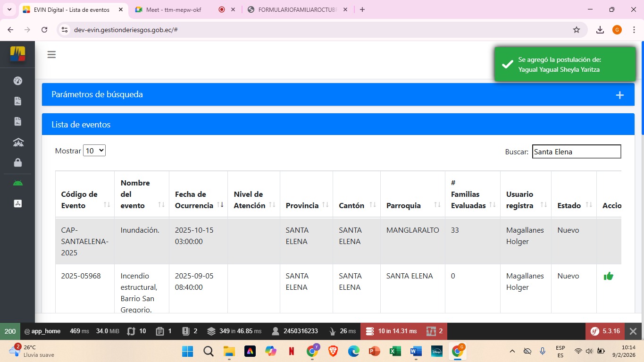
Task: Open the dashboard gauge icon in sidebar
Action: (x=18, y=81)
